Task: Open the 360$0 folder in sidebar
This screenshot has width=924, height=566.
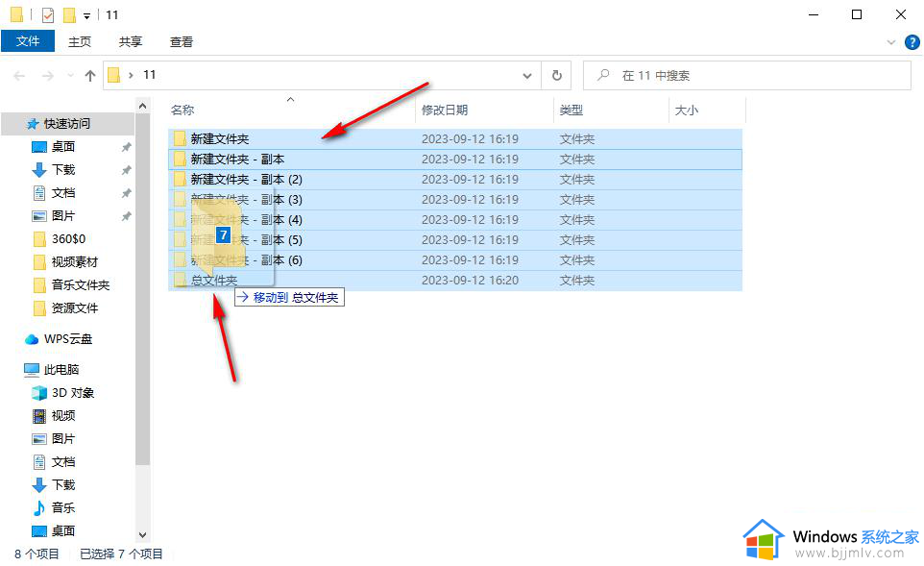Action: [x=68, y=238]
